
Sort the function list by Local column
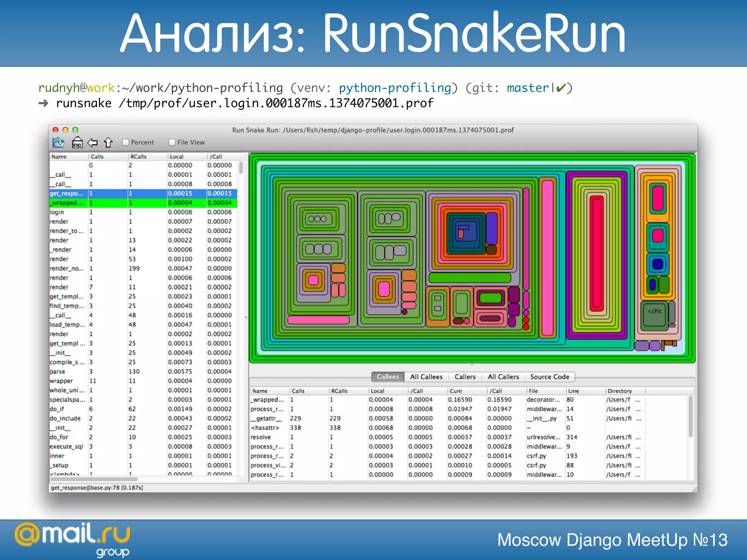(177, 156)
